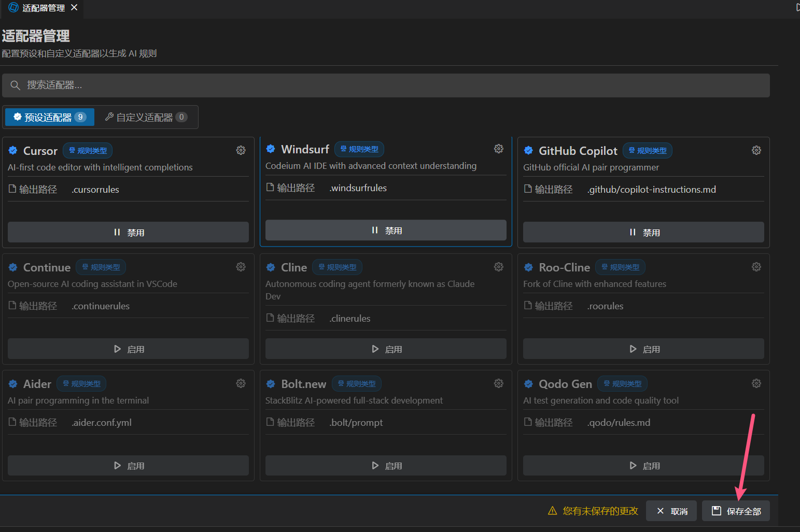
Task: Open GitHub Copilot adapter settings gear
Action: (x=756, y=150)
